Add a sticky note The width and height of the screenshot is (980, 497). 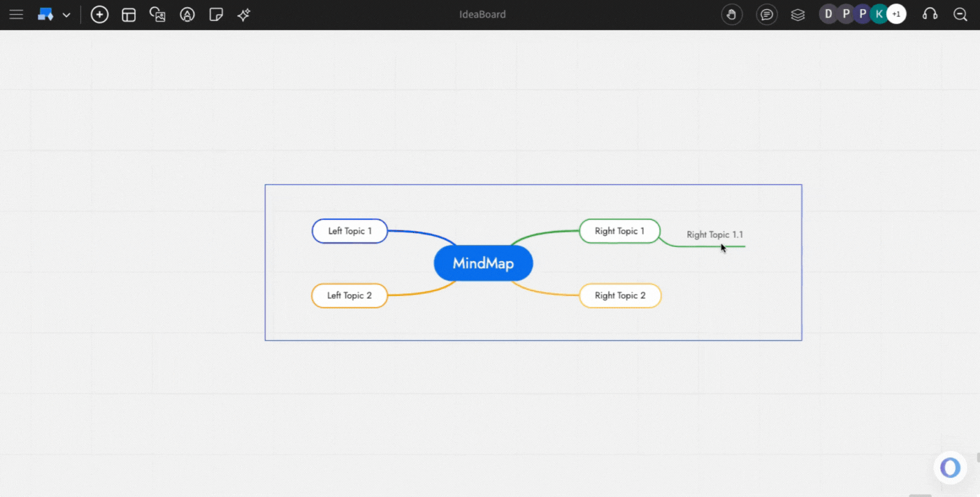[216, 15]
